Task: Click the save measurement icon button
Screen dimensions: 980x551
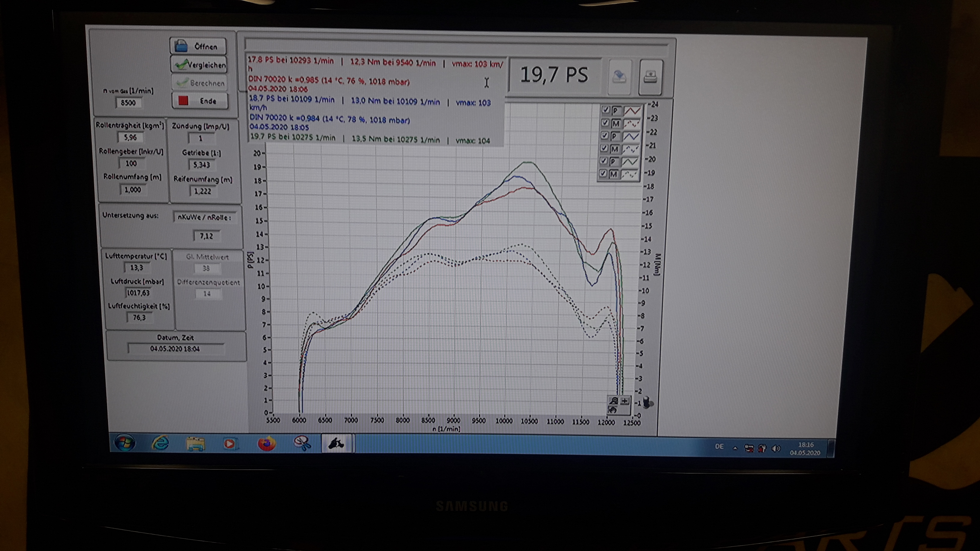Action: click(619, 77)
